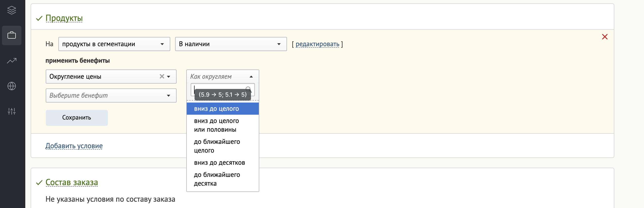Open the layers icon in sidebar

point(11,10)
